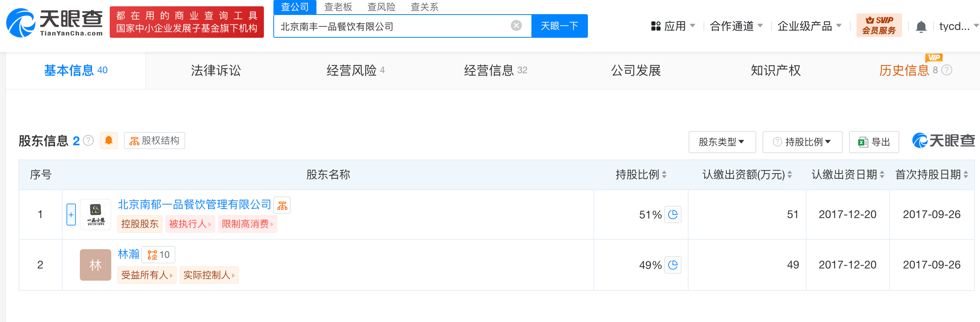Sort by 认缴出资日期 column

[882, 174]
